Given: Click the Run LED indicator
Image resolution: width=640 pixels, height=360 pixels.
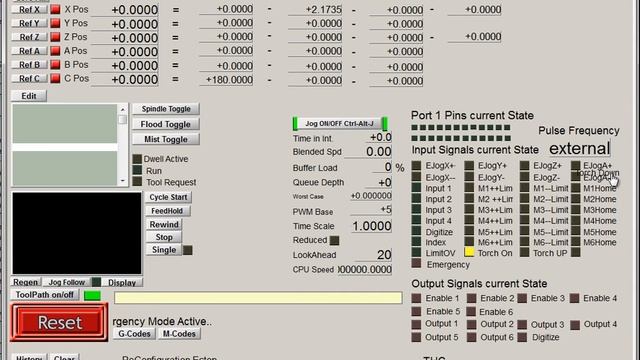Looking at the screenshot, I should click(x=137, y=170).
